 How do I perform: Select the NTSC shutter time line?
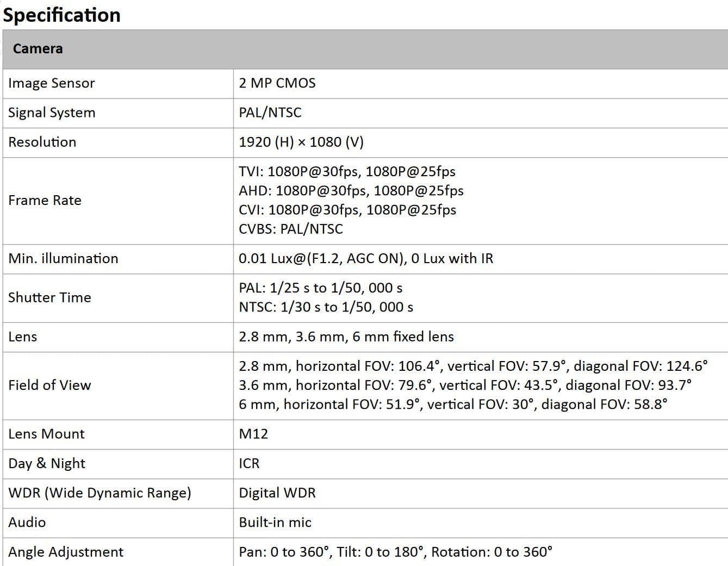pos(326,307)
